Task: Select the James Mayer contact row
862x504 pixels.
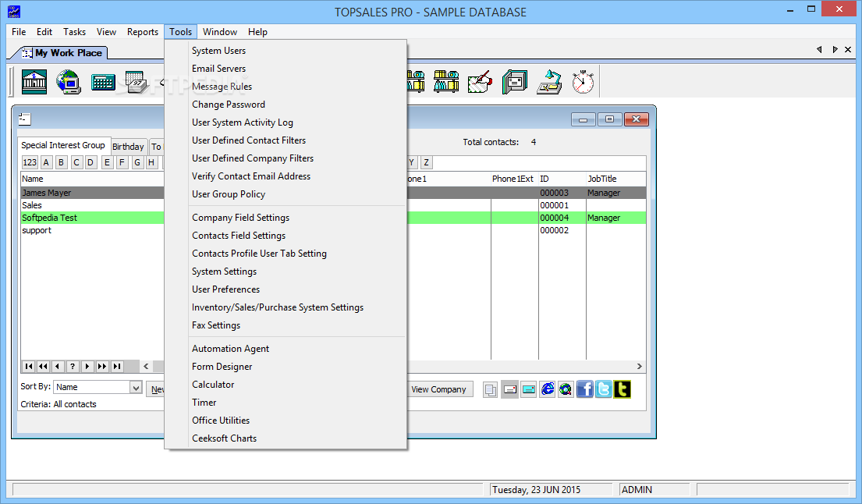Action: point(92,193)
